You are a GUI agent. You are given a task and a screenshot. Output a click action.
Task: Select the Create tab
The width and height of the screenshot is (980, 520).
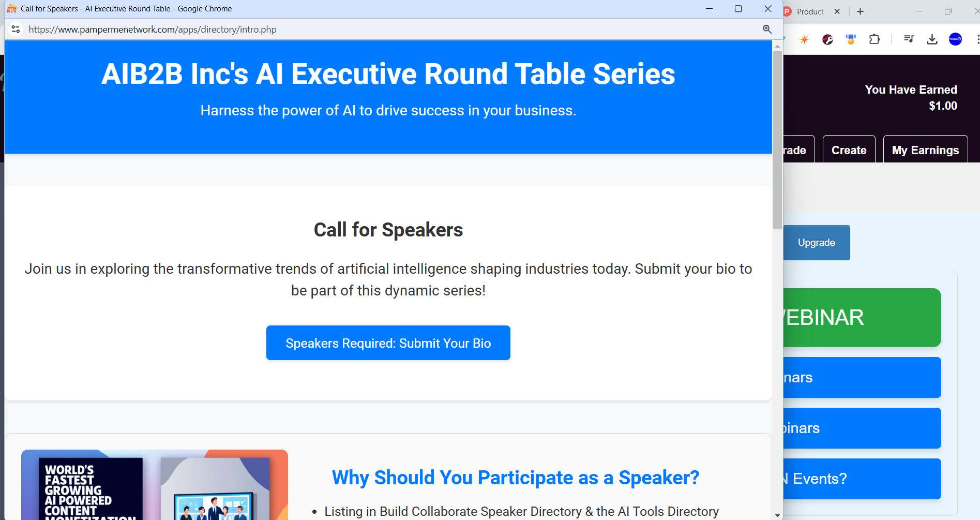[x=849, y=150]
